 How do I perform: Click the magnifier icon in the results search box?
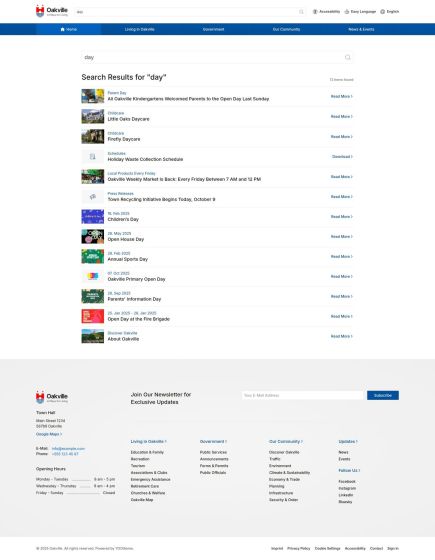348,57
